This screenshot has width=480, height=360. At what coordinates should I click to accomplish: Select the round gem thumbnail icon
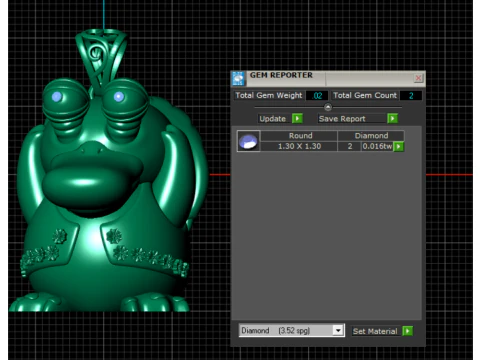coord(248,141)
